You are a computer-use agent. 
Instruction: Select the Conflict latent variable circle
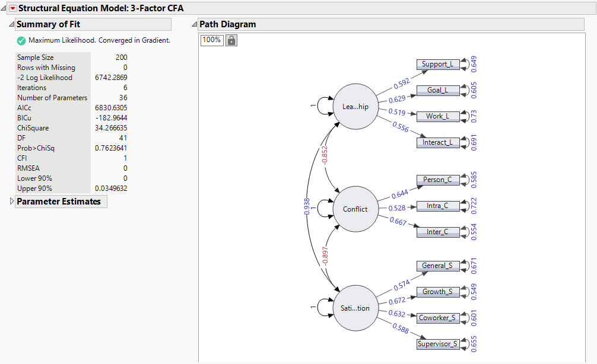[x=354, y=209]
